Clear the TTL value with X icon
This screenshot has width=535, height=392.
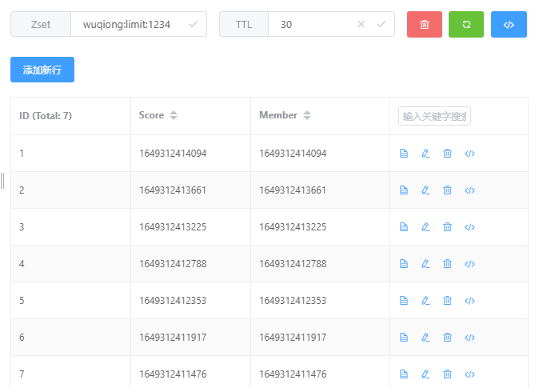coord(361,24)
